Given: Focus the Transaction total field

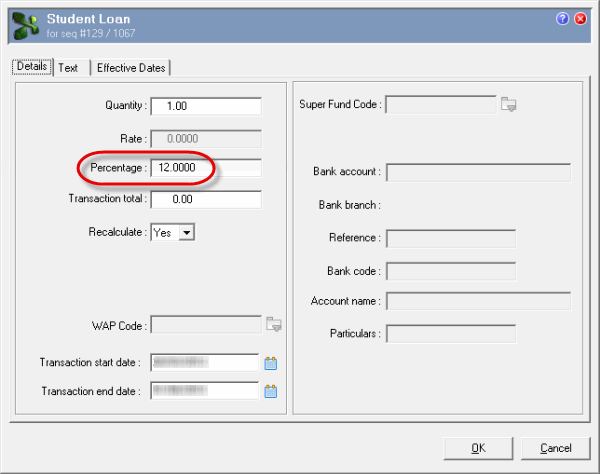Looking at the screenshot, I should pyautogui.click(x=206, y=199).
